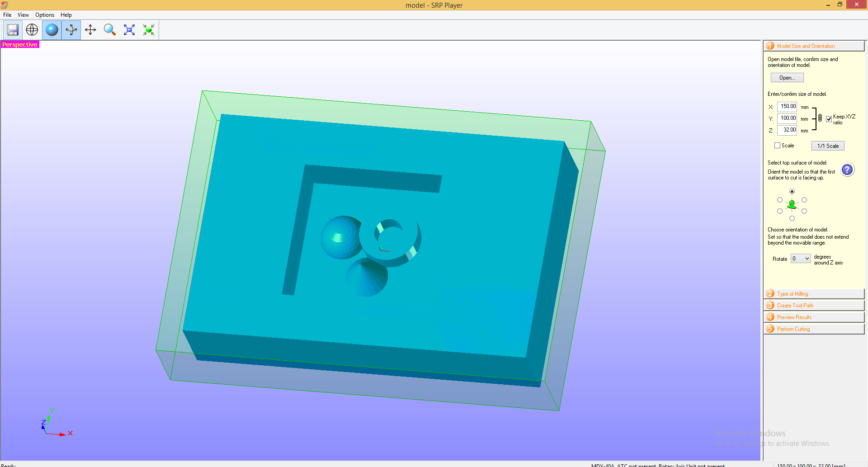Select the lower-left surface radio button
Screen dimensions: 868x467
(x=780, y=211)
